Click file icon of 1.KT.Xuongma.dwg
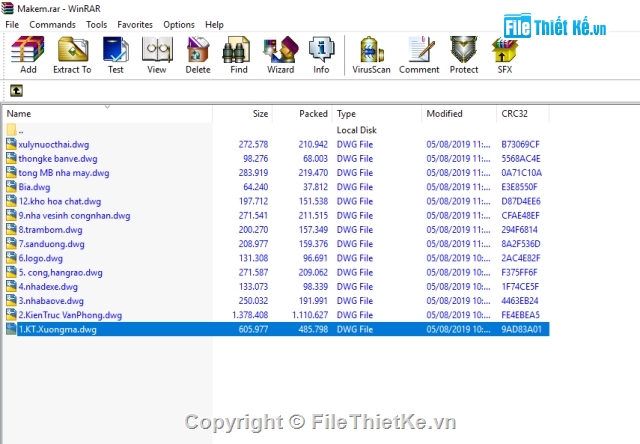Viewport: 640px width, 444px height. 11,329
